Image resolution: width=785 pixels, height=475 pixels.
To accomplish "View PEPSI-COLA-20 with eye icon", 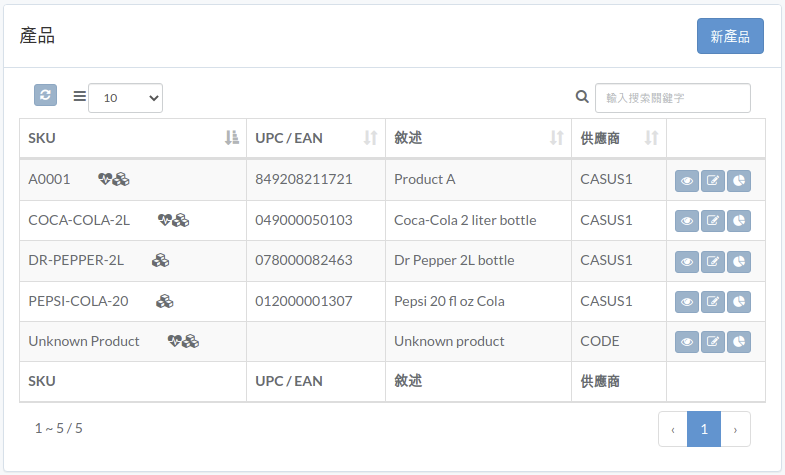I will (x=687, y=302).
